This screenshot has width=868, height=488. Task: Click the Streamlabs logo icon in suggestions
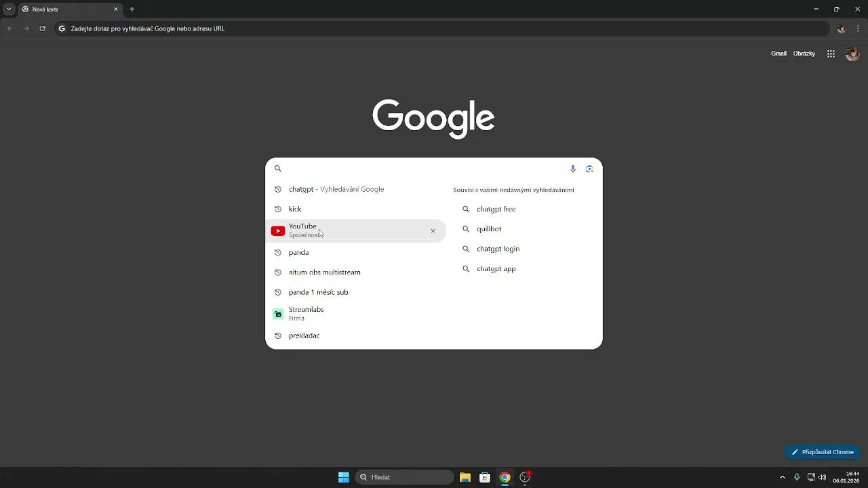pyautogui.click(x=278, y=314)
